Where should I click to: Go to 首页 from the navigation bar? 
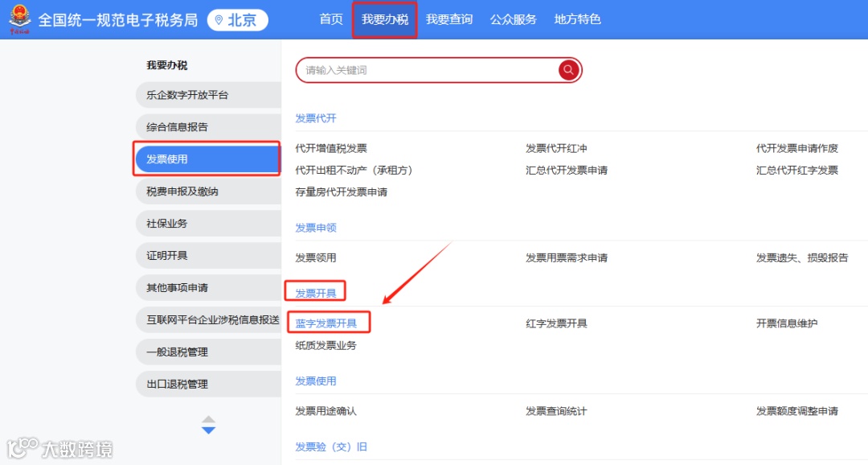click(x=330, y=20)
